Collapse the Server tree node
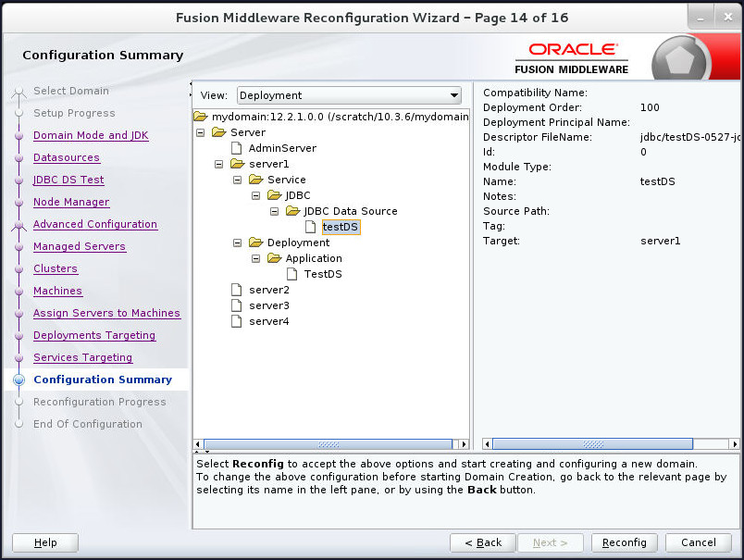Screen dimensions: 744x560 click(200, 132)
